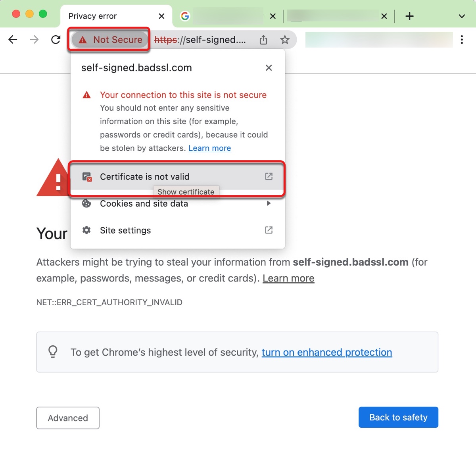Click the cookie icon beside Cookies and site data
476x452 pixels.
click(x=87, y=203)
